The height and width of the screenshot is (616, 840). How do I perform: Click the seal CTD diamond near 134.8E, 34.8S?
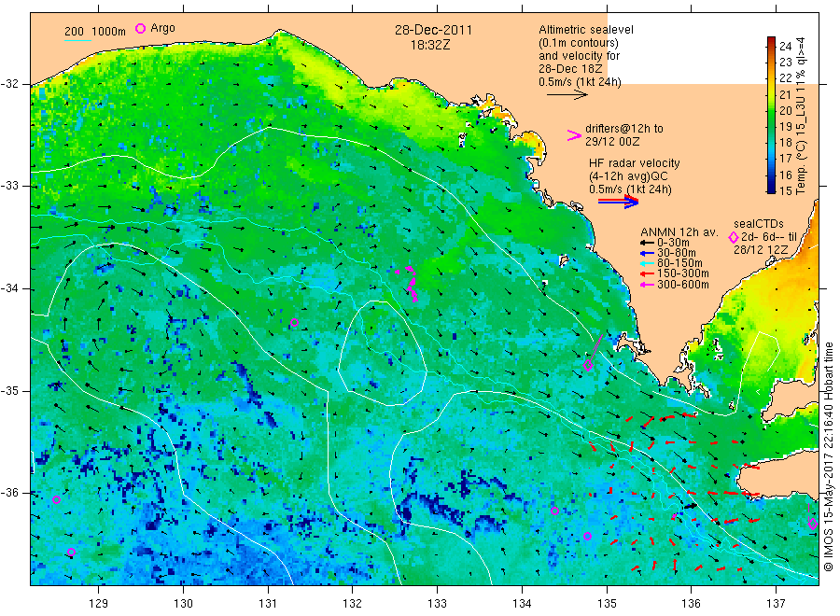coord(588,365)
